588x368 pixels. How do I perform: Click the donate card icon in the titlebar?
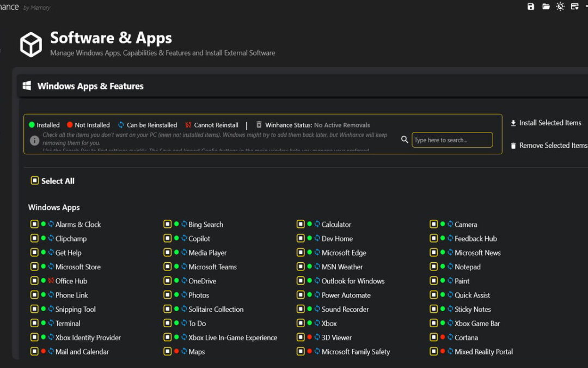tap(575, 7)
